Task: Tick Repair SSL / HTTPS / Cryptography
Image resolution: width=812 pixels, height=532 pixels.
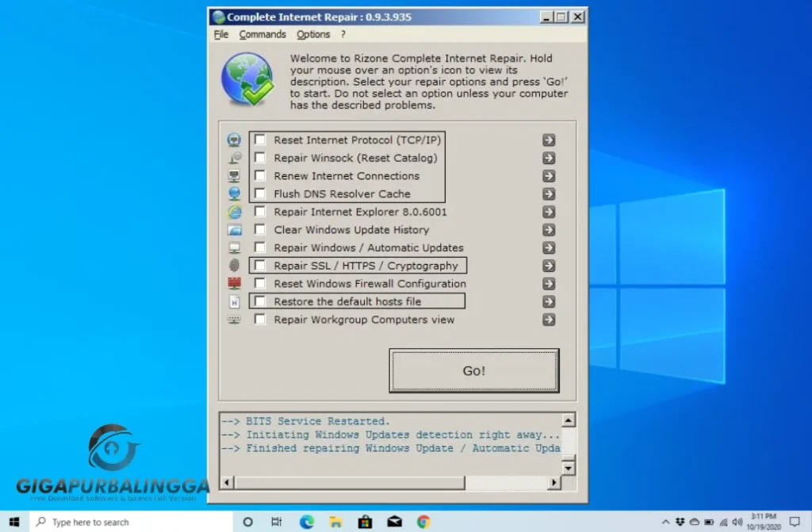Action: coord(260,265)
